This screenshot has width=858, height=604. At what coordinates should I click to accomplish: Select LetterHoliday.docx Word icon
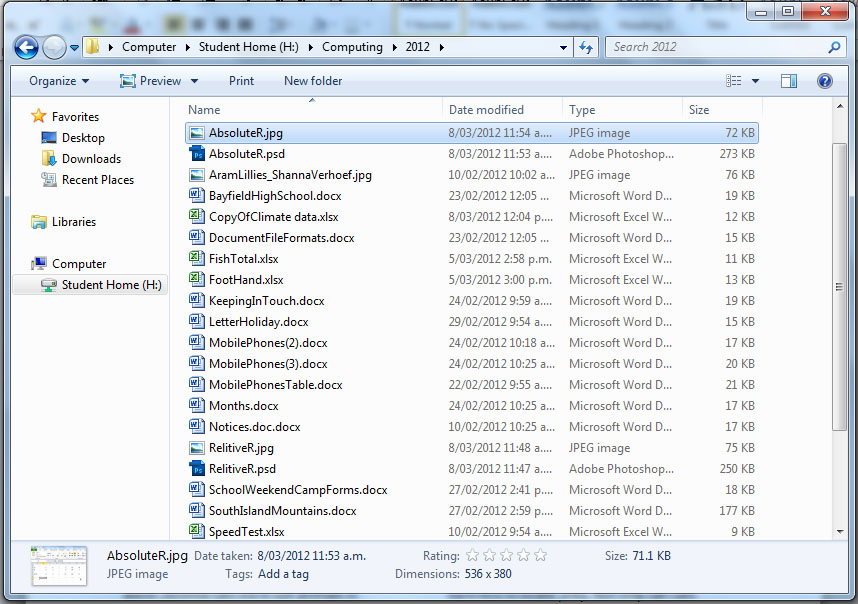[197, 321]
